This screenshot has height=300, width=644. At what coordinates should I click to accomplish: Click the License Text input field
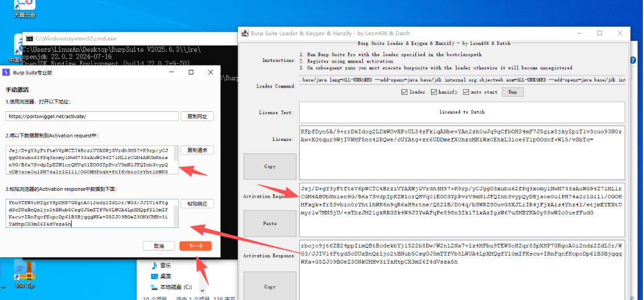462,112
